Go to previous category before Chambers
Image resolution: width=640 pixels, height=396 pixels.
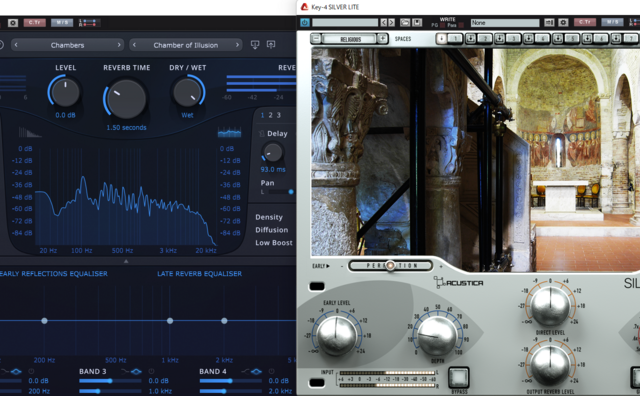pos(16,45)
